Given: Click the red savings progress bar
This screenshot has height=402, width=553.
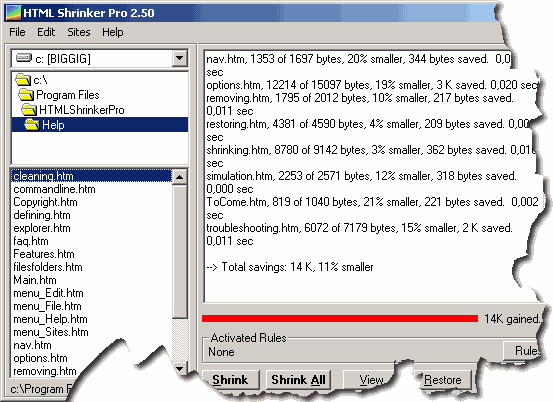Looking at the screenshot, I should coord(340,319).
